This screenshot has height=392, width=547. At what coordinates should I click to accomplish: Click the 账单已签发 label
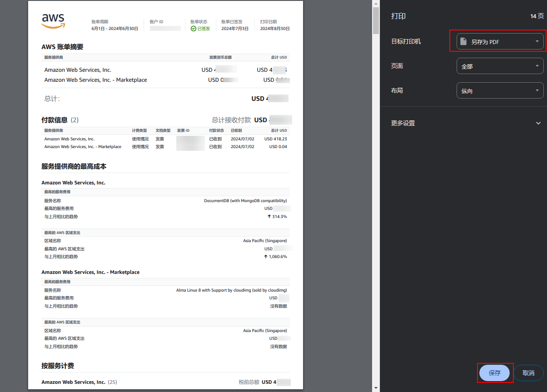(232, 22)
